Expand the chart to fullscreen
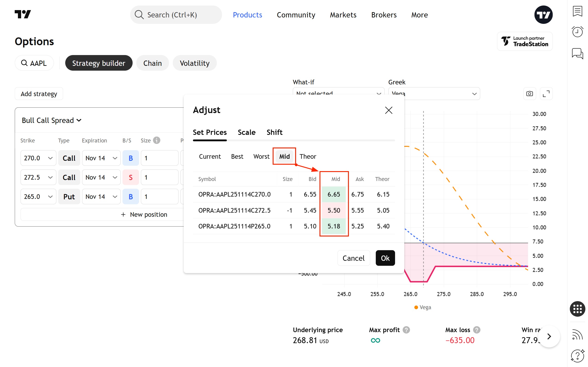The height and width of the screenshot is (367, 588). click(546, 94)
